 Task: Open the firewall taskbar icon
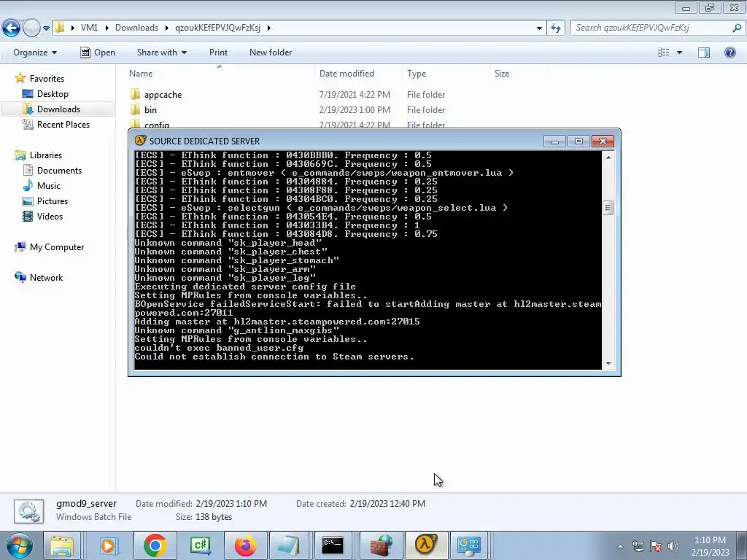click(x=382, y=545)
